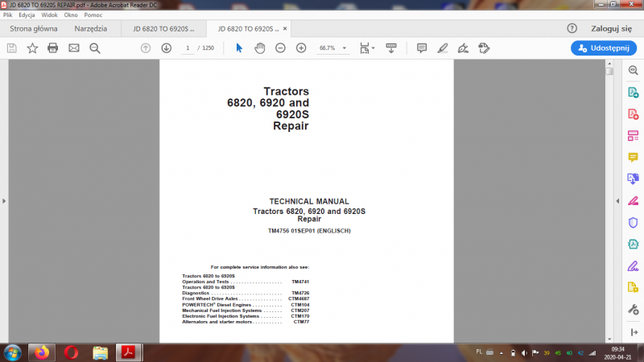Click the page number input field
Viewport: 644px width, 362px height.
coord(188,48)
